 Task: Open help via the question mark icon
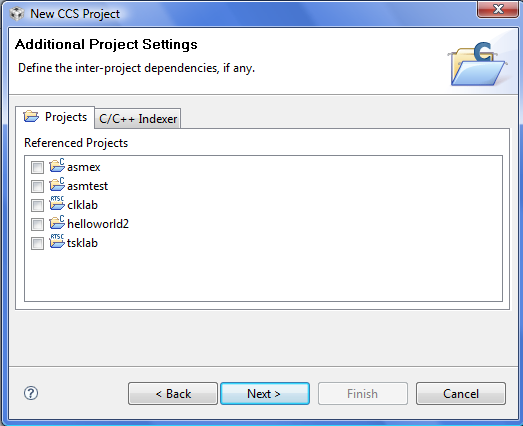pos(31,393)
